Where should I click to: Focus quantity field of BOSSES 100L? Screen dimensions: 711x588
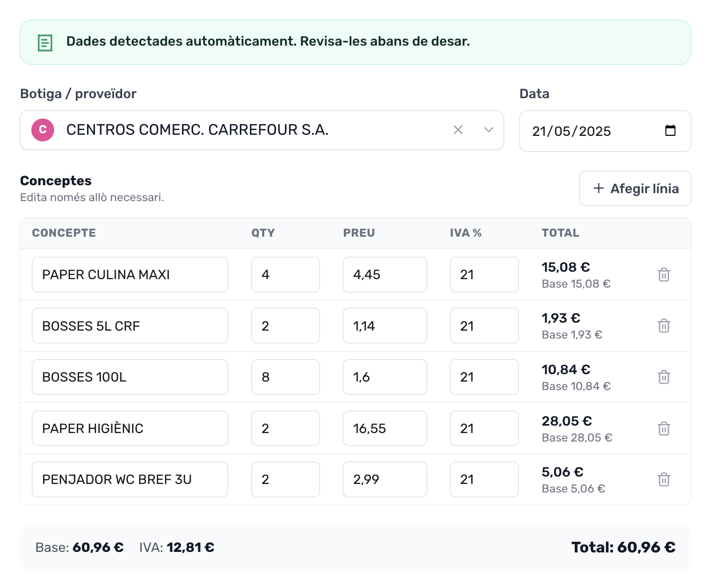click(x=285, y=377)
